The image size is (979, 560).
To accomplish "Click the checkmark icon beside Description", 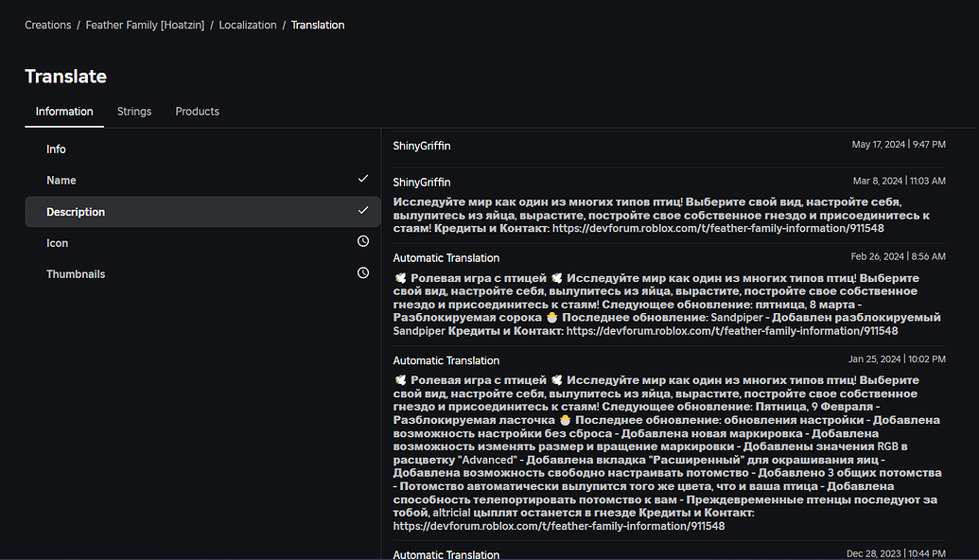I will [x=362, y=210].
